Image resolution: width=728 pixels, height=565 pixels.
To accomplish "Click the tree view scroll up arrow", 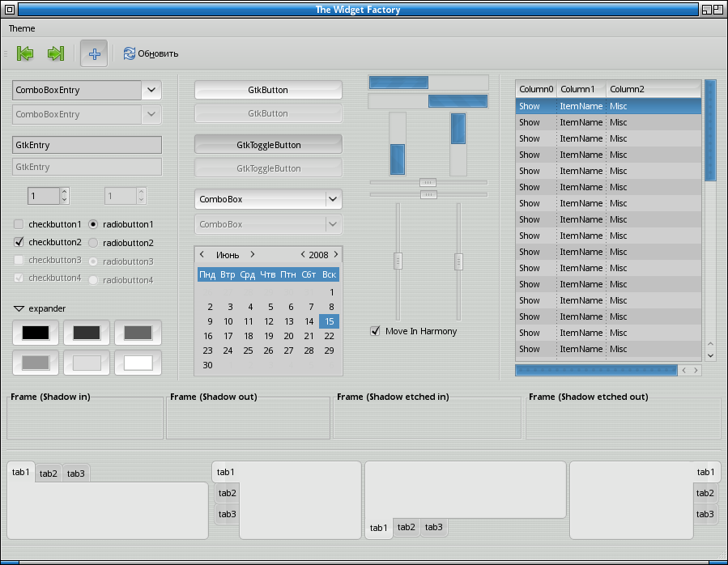I will click(x=710, y=344).
